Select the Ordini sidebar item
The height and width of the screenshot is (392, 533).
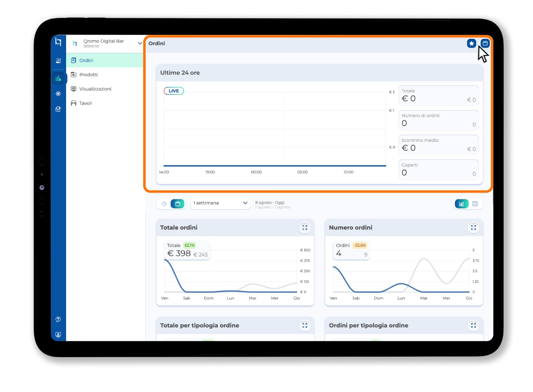(x=105, y=61)
